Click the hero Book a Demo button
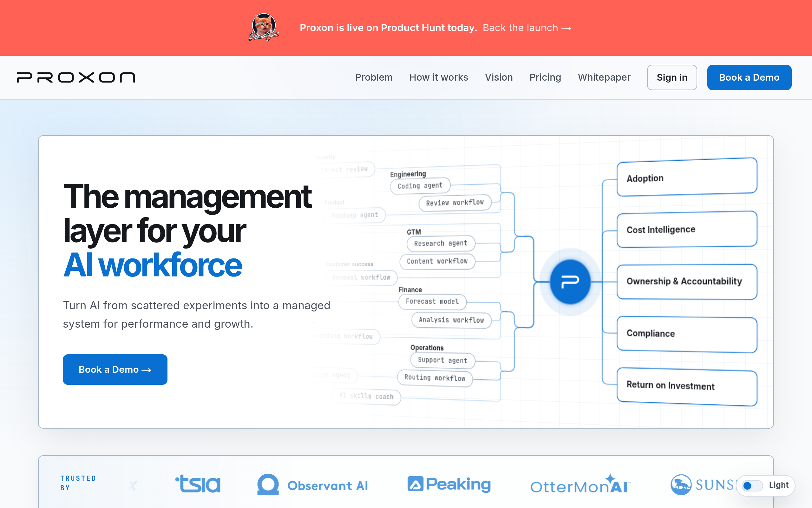812x508 pixels. [x=115, y=370]
